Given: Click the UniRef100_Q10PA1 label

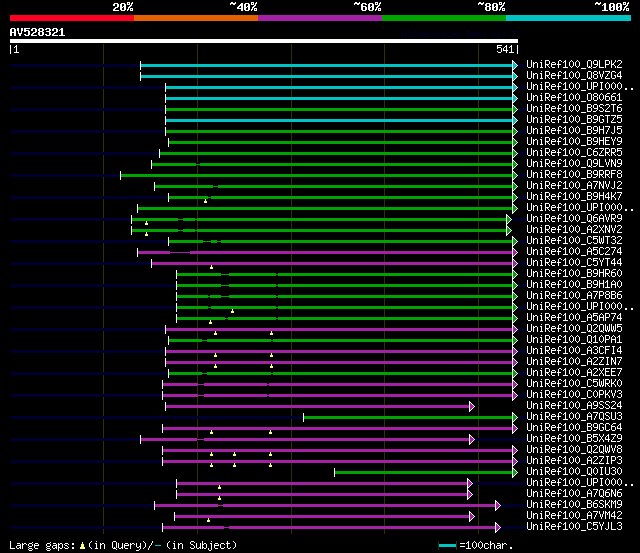Looking at the screenshot, I should click(x=574, y=340).
